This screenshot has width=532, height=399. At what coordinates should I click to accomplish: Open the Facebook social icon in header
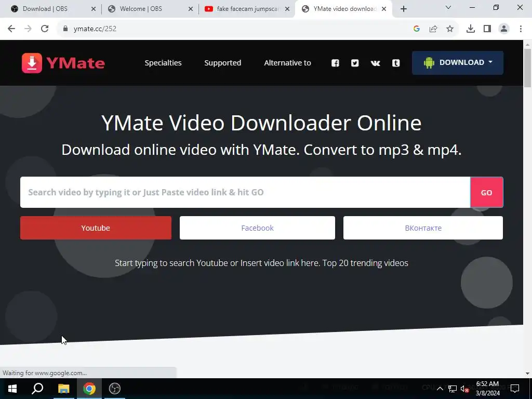[x=335, y=63]
